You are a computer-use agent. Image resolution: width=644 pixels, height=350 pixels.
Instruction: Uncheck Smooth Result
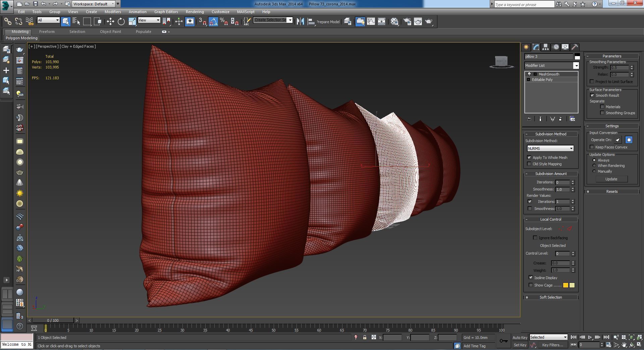592,95
